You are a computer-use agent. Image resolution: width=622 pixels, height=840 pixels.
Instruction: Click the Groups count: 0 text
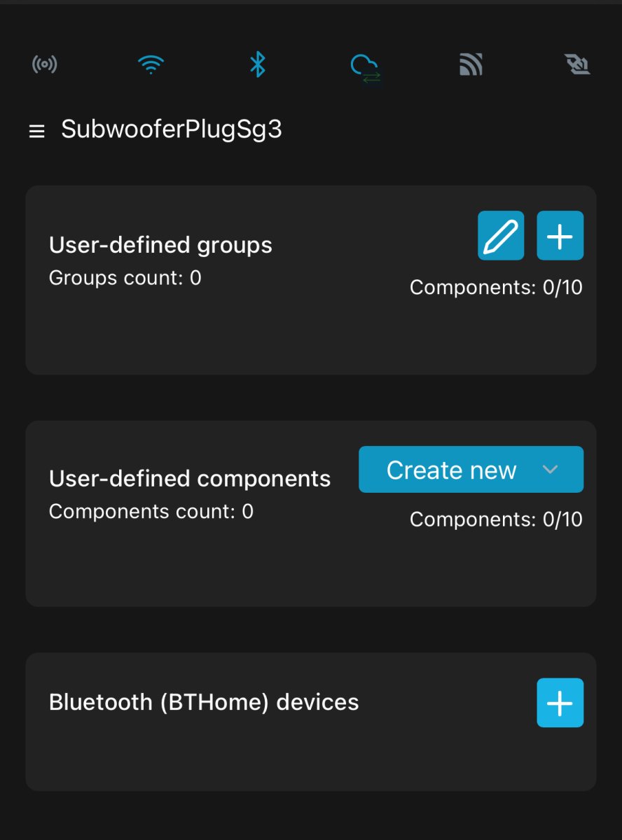click(125, 279)
